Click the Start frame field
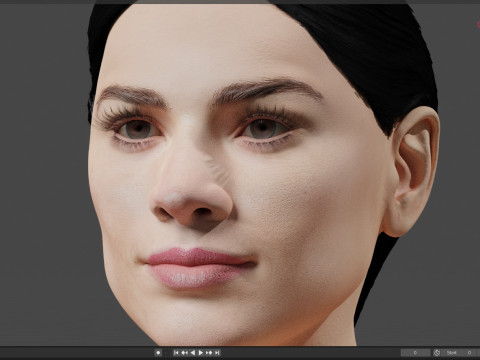The width and height of the screenshot is (480, 360). [x=459, y=353]
